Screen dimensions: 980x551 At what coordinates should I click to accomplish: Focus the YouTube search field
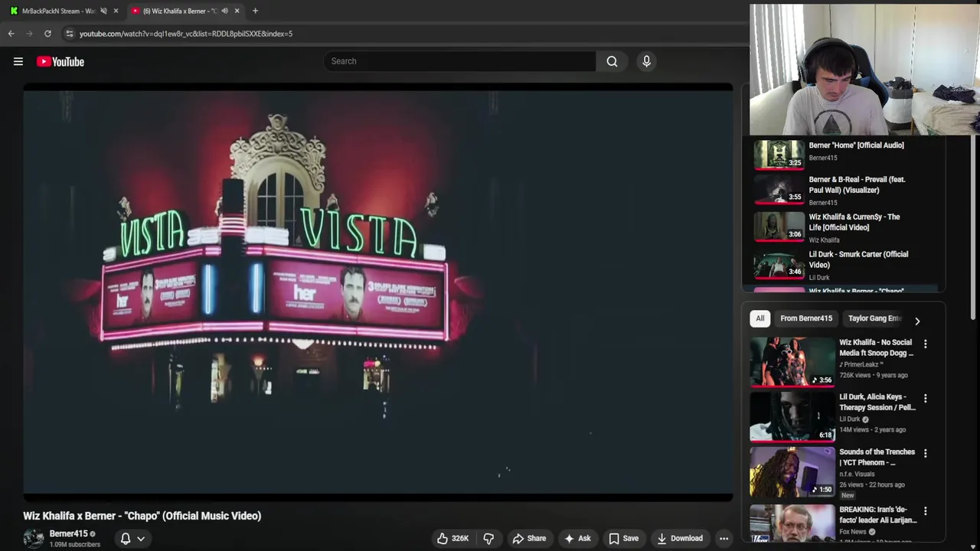tap(459, 61)
